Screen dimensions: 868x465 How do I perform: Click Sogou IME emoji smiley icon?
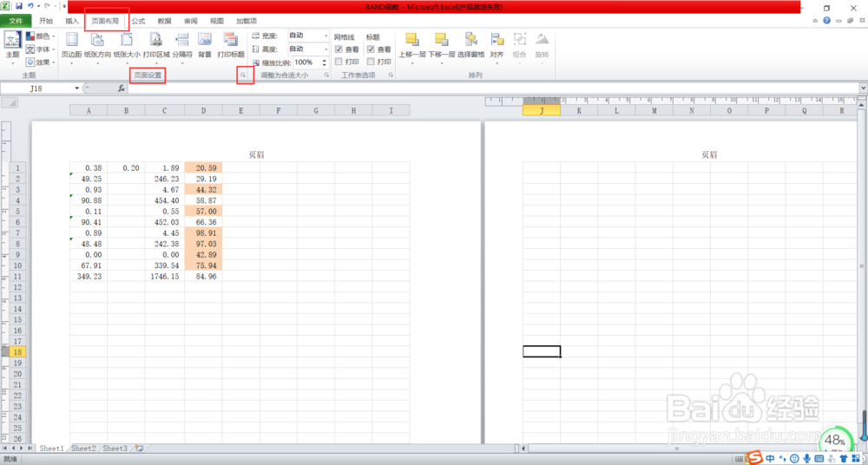click(x=794, y=458)
